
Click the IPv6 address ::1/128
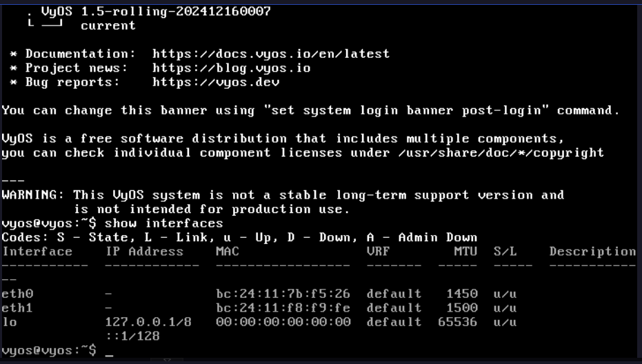pos(132,336)
